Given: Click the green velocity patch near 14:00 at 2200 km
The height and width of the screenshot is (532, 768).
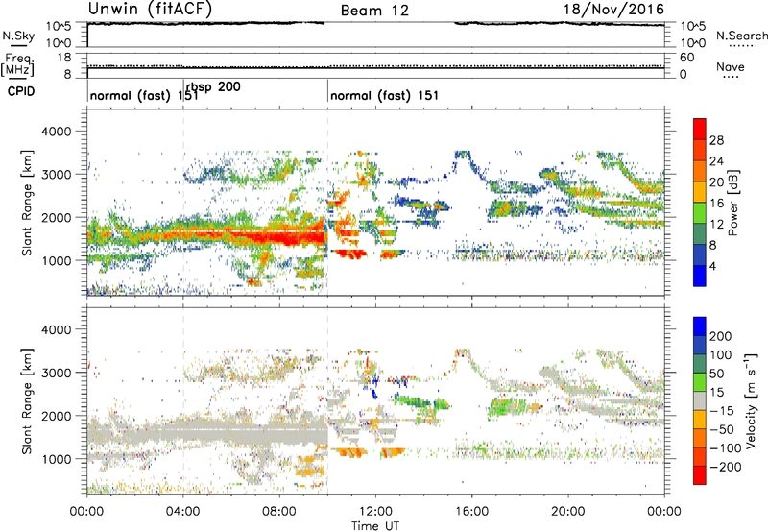Looking at the screenshot, I should tap(423, 402).
